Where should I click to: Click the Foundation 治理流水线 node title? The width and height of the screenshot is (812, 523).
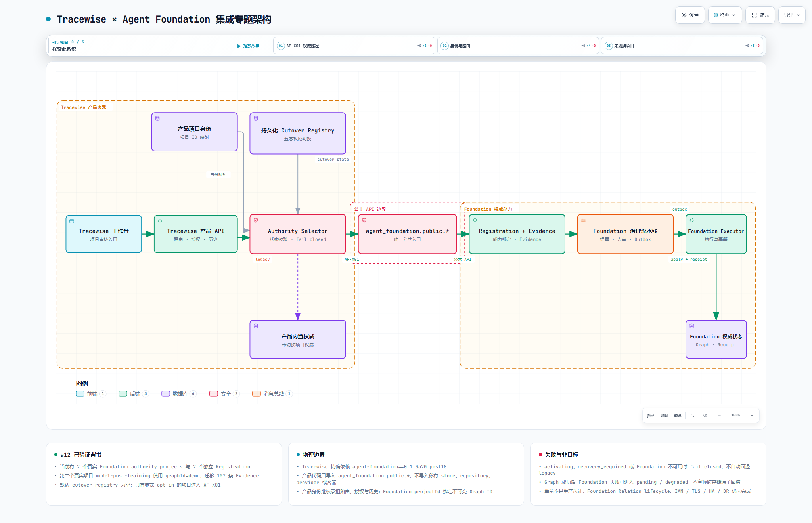625,231
